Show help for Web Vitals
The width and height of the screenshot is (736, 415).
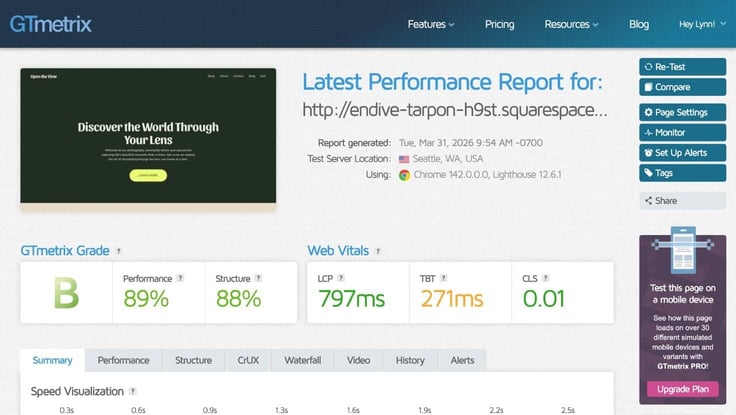point(378,251)
